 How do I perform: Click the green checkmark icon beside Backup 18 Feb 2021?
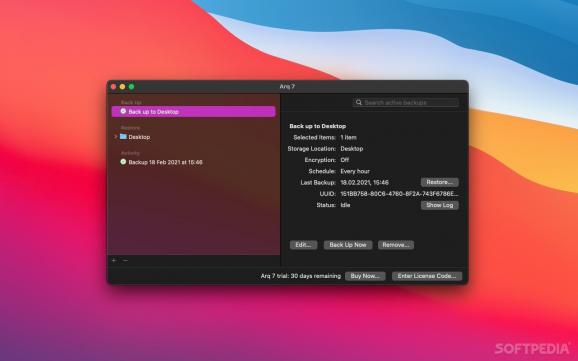click(x=123, y=162)
